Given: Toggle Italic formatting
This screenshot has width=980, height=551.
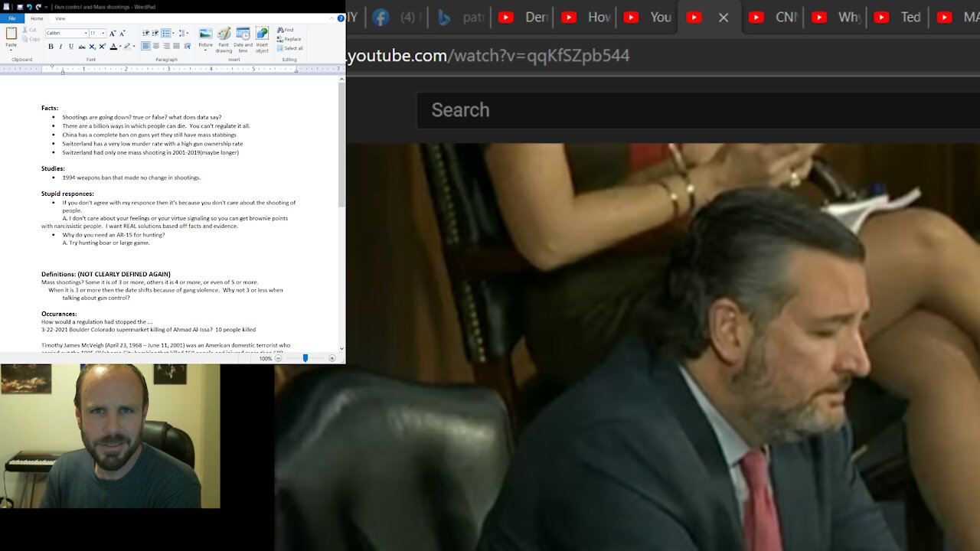Looking at the screenshot, I should (x=60, y=47).
